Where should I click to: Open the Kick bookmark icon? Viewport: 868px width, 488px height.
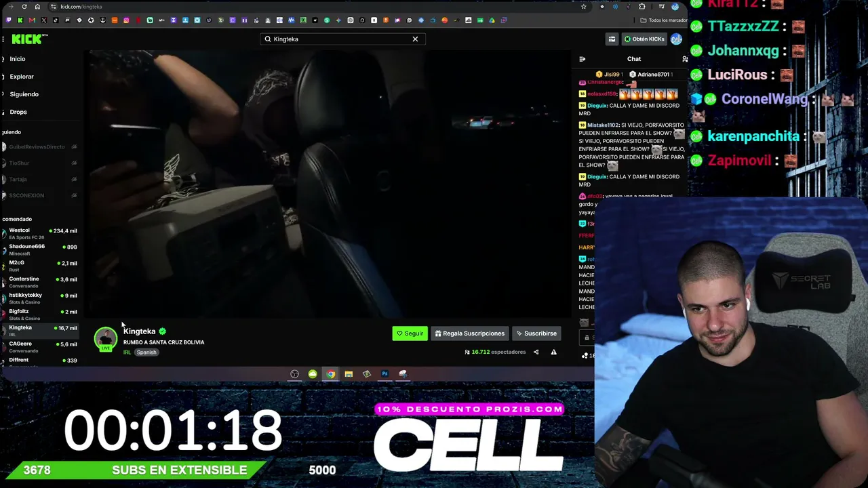click(20, 20)
